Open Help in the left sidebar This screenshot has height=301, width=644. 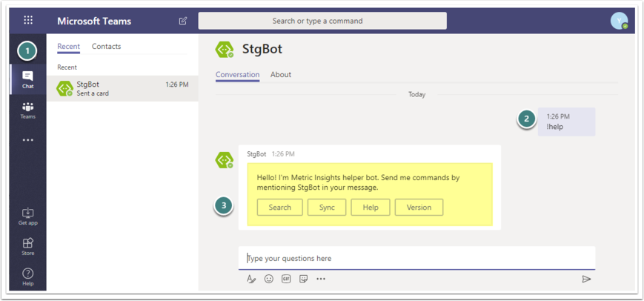click(28, 277)
